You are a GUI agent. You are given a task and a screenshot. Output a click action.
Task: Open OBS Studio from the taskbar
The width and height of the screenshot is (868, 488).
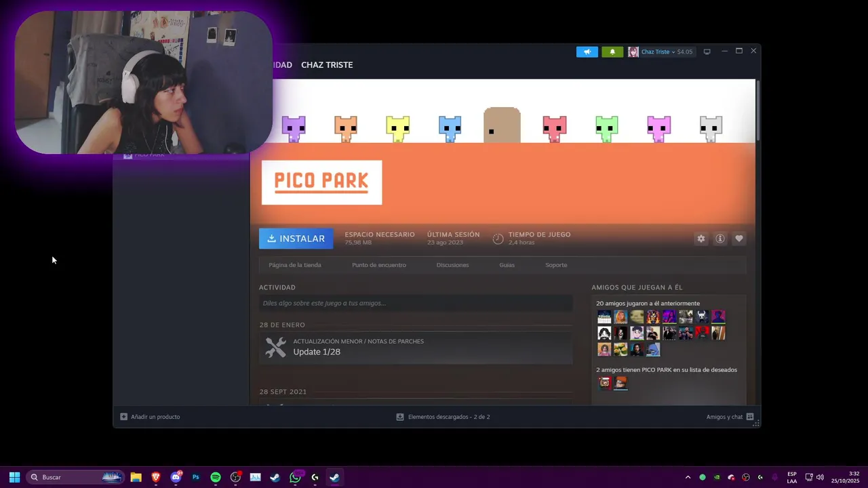coord(235,477)
